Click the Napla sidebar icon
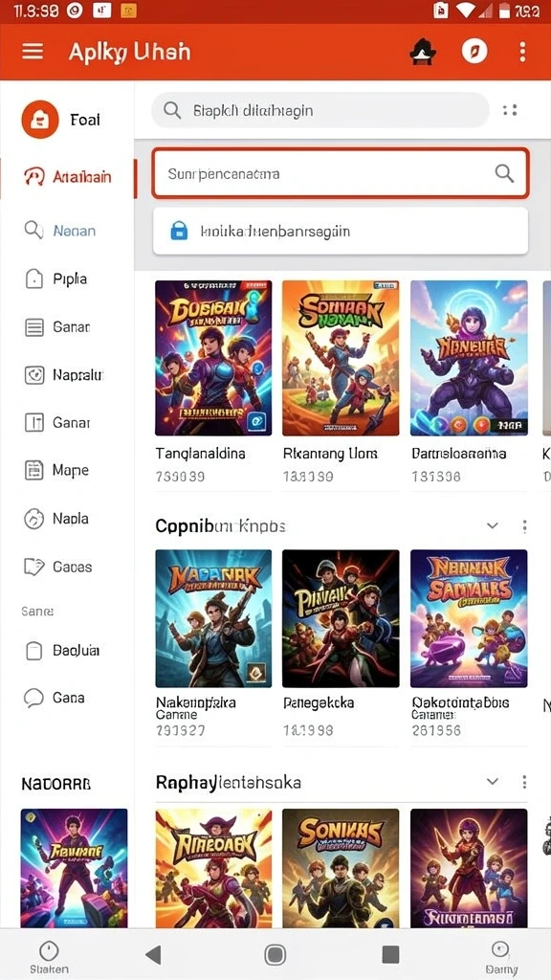The image size is (551, 980). coord(33,519)
